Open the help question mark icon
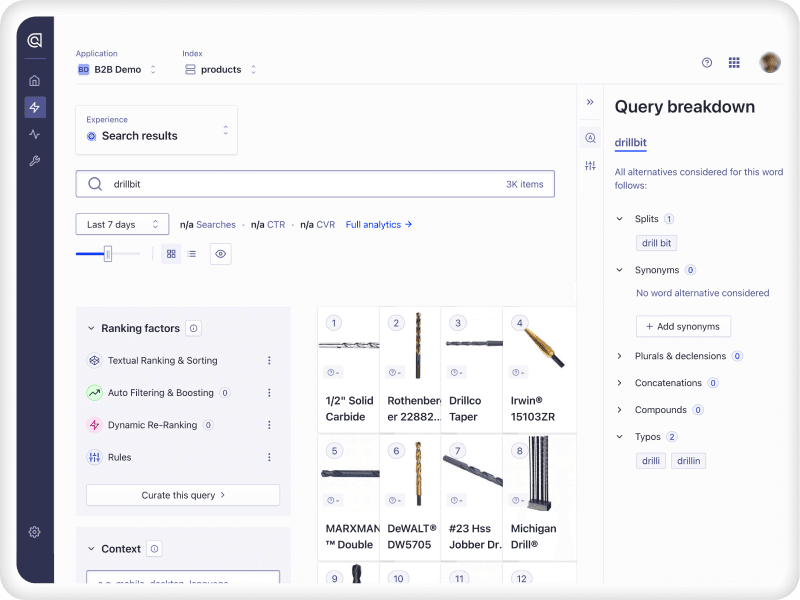The image size is (800, 600). click(x=707, y=62)
